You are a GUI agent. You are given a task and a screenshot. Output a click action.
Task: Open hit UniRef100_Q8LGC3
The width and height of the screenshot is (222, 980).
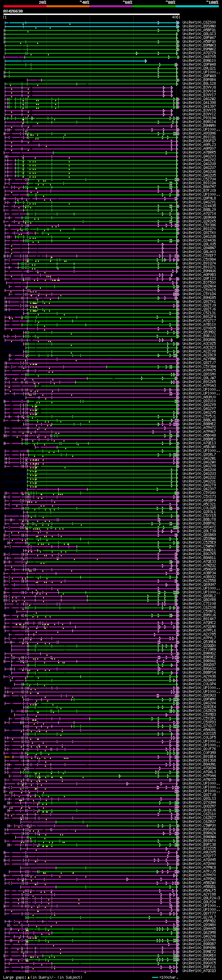(x=199, y=34)
